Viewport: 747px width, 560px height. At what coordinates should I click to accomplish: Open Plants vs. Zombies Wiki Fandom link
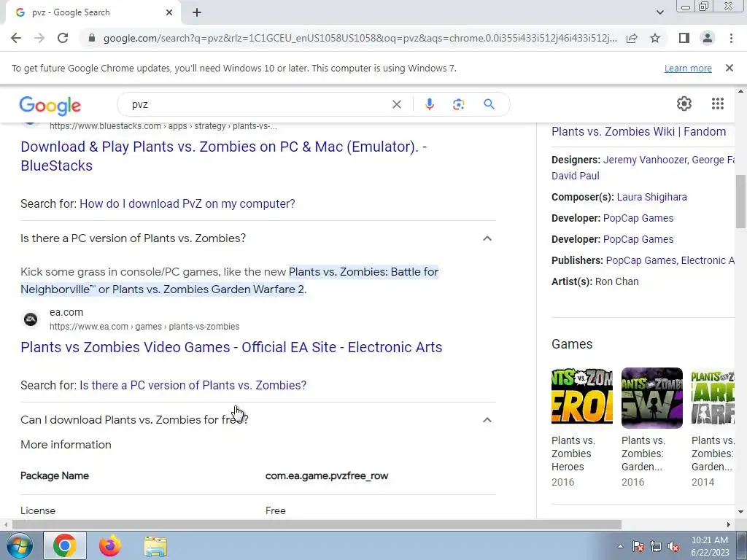tap(638, 131)
